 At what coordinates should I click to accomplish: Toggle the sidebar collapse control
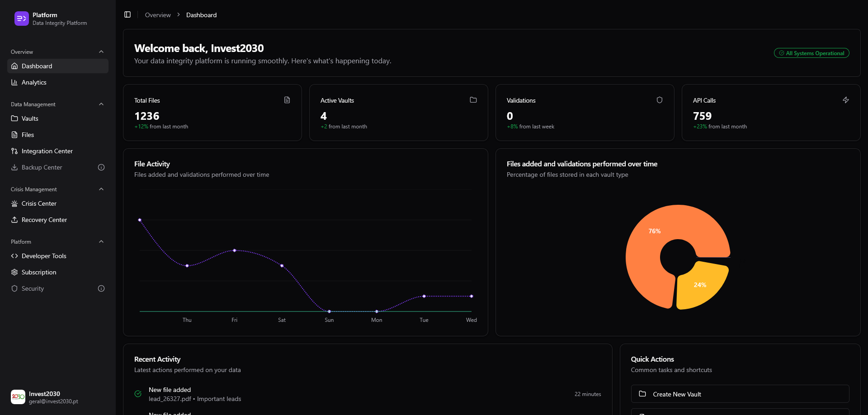[x=127, y=14]
